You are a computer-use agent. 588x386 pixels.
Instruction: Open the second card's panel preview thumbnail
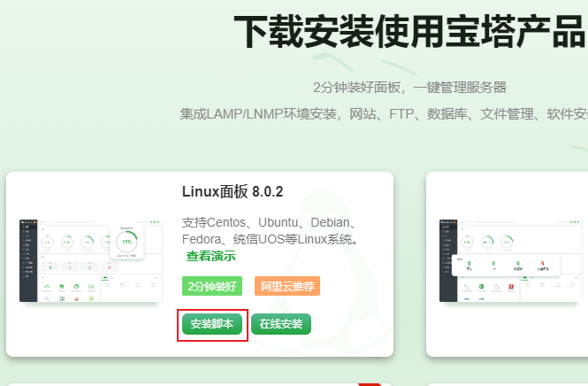pos(511,261)
